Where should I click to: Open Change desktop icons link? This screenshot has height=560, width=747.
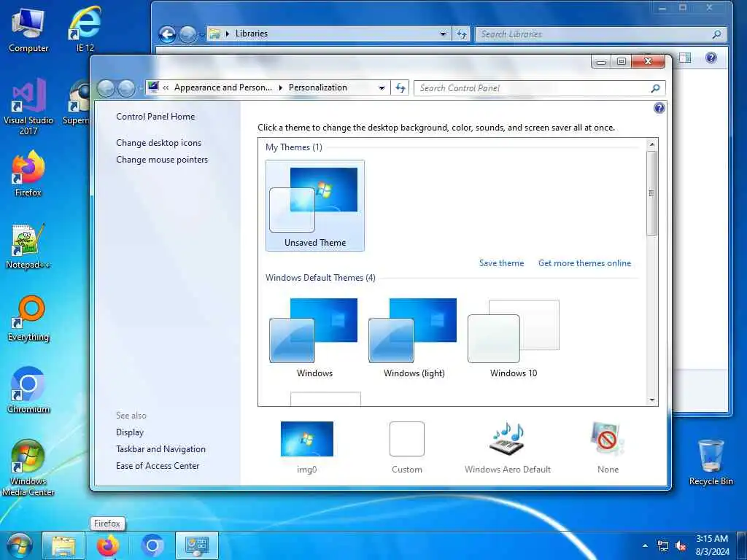pyautogui.click(x=158, y=143)
